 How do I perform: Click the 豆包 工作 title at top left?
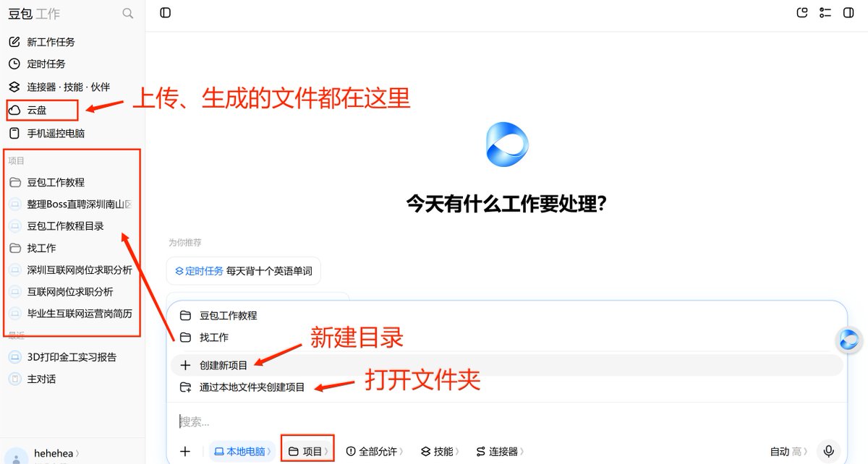coord(34,14)
